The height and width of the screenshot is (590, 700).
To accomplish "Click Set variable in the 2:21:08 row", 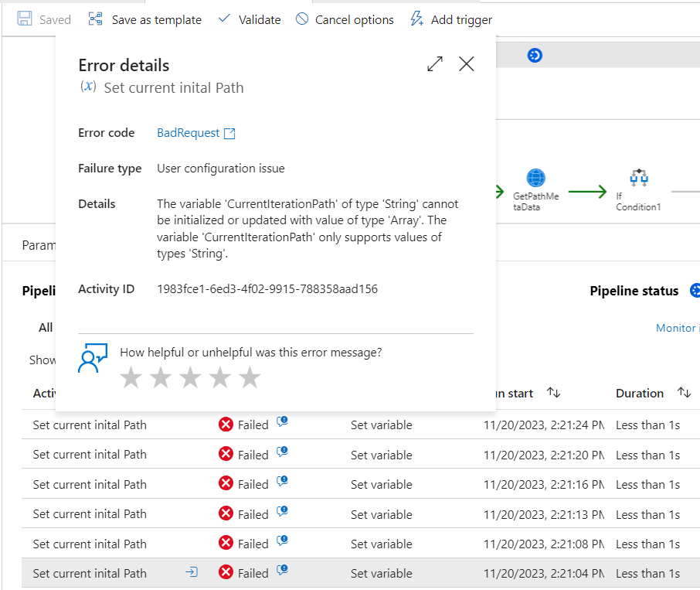I will [x=381, y=544].
